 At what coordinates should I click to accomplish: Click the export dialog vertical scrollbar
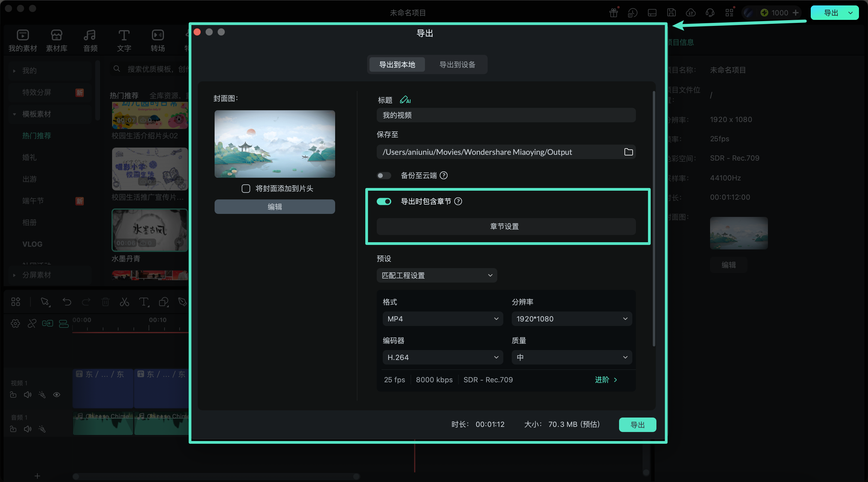coord(654,218)
